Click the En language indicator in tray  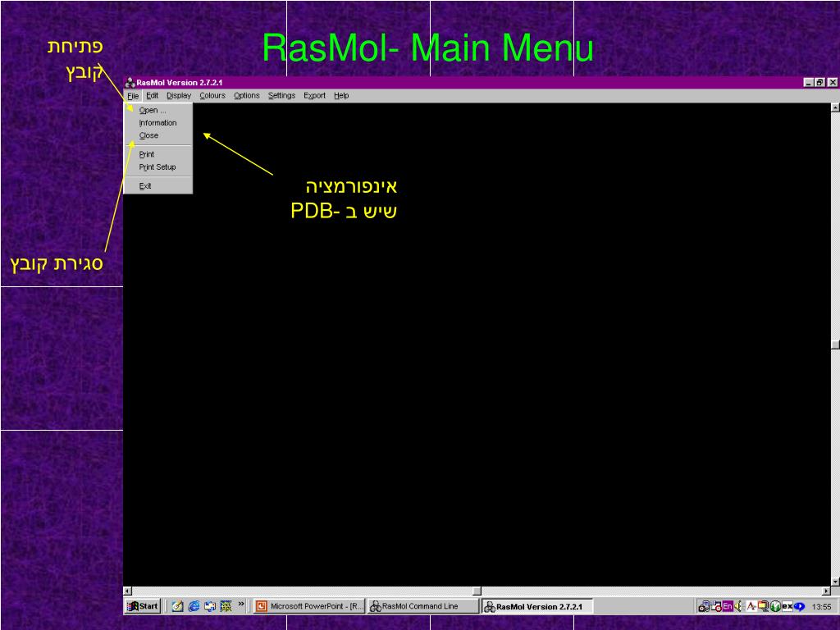727,606
